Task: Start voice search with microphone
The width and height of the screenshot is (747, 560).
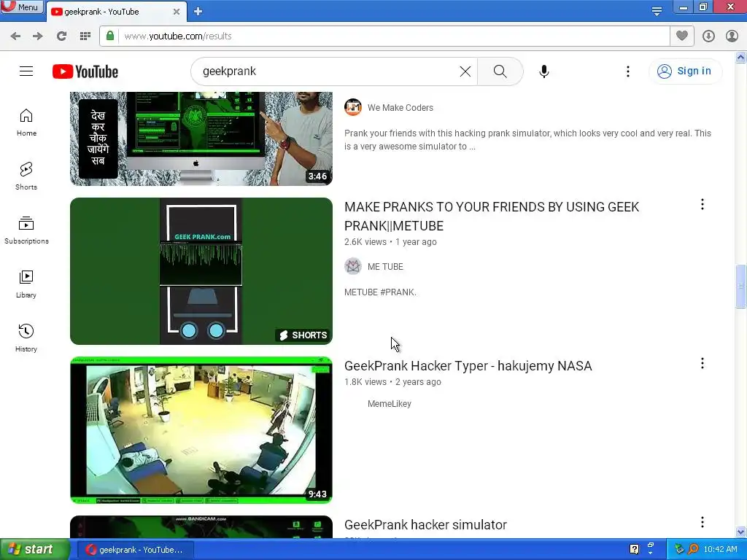Action: point(544,71)
